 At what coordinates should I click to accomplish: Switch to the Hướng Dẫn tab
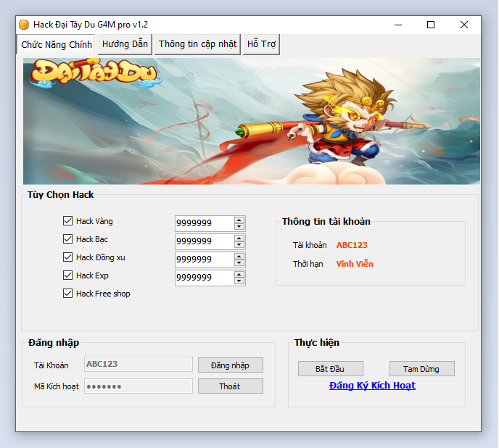(125, 44)
